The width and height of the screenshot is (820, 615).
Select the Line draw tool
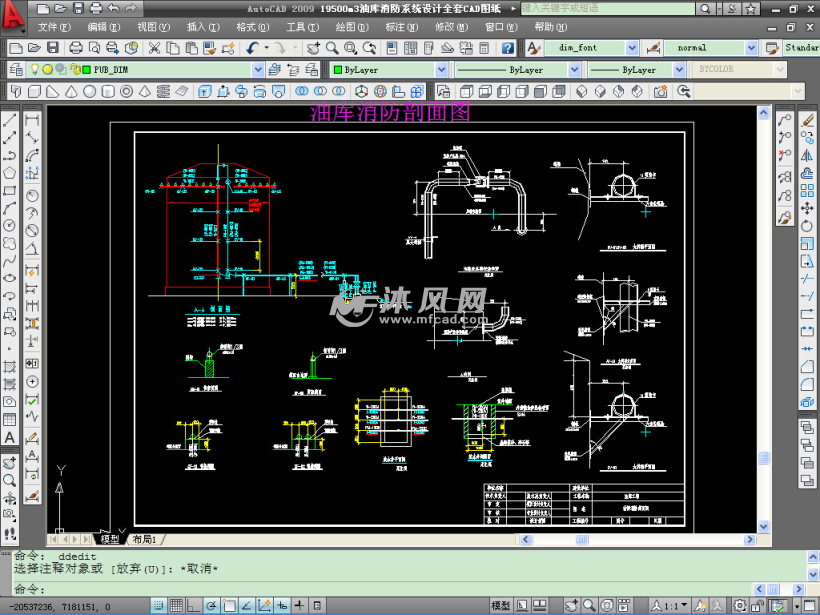[x=10, y=119]
